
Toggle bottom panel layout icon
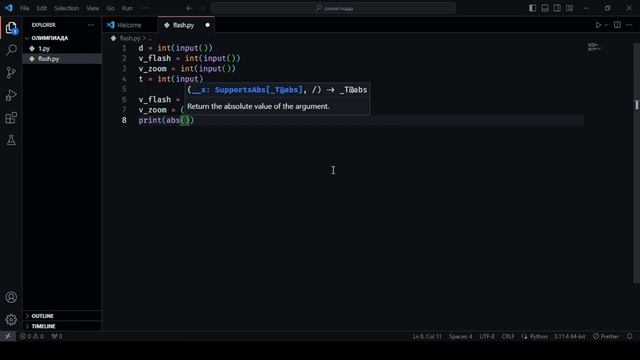click(x=545, y=8)
